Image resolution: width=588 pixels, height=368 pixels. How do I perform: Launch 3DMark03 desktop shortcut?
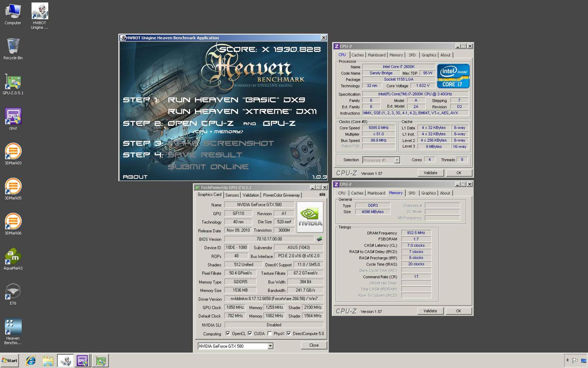click(13, 154)
